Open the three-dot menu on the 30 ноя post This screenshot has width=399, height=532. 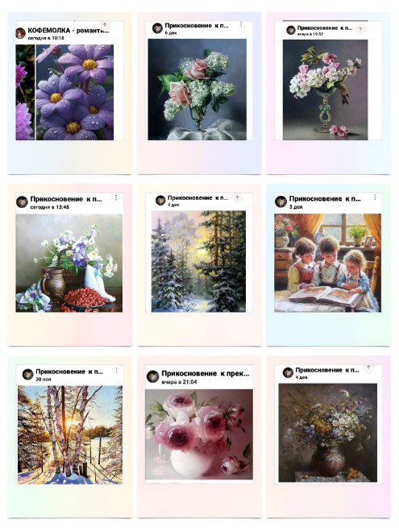point(116,370)
